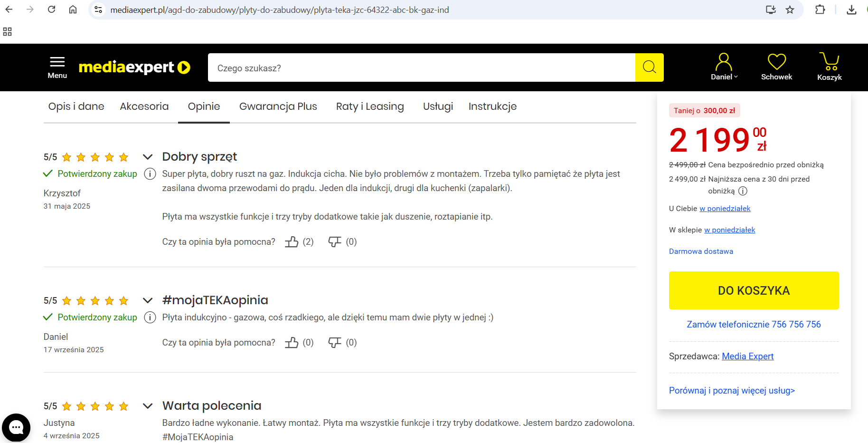Expand rating details for Dobry sprzęt review

click(148, 157)
